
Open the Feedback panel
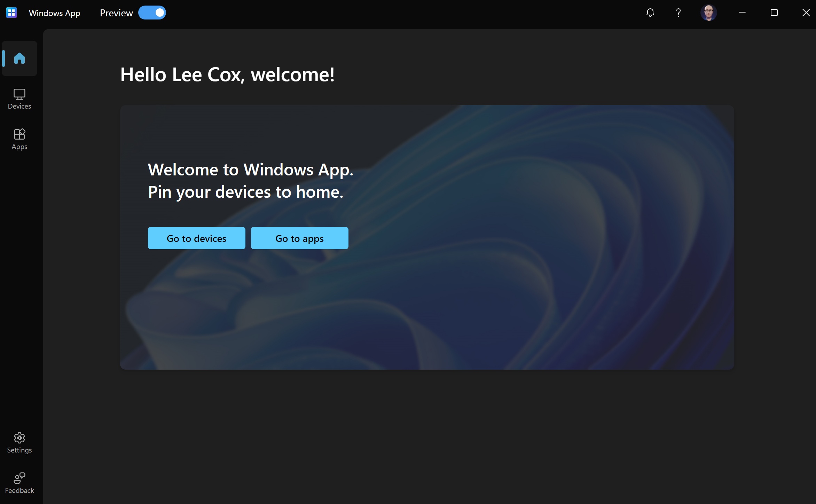pos(19,483)
